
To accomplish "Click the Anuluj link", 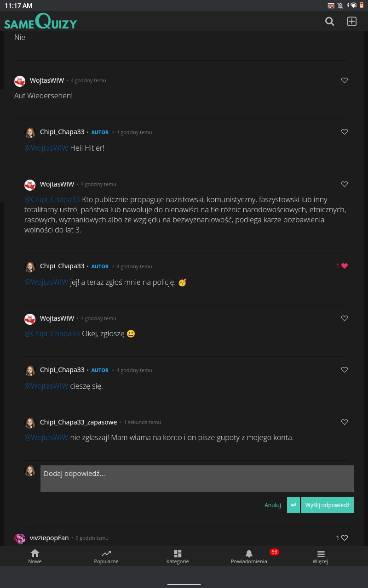I will pos(272,505).
